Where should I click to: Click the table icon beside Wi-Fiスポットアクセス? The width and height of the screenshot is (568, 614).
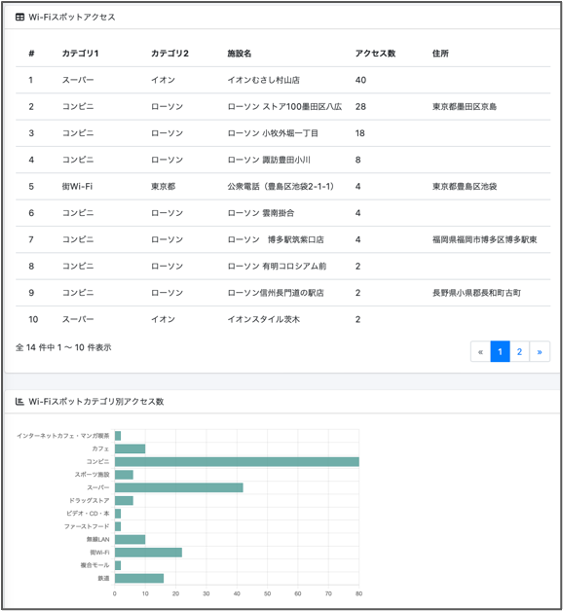(20, 17)
